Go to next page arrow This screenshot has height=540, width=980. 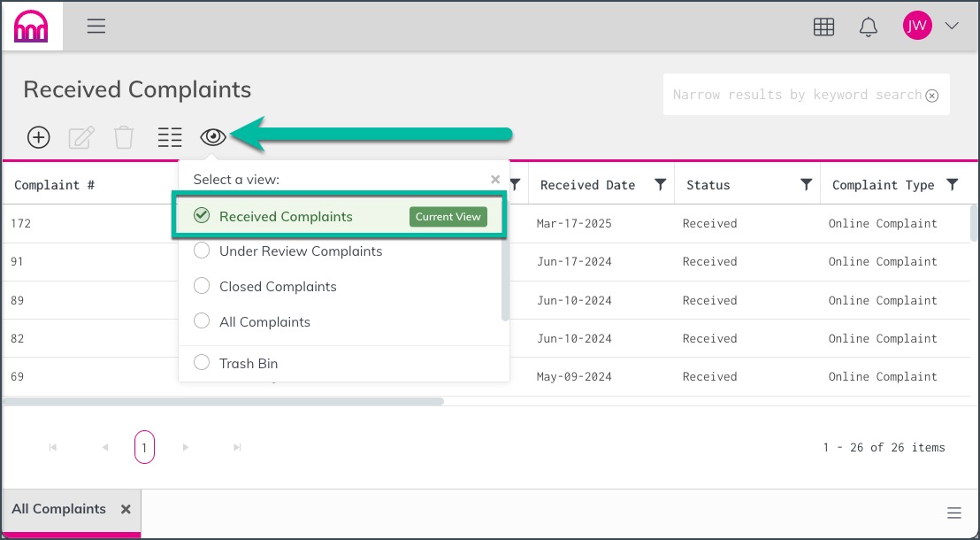coord(186,447)
